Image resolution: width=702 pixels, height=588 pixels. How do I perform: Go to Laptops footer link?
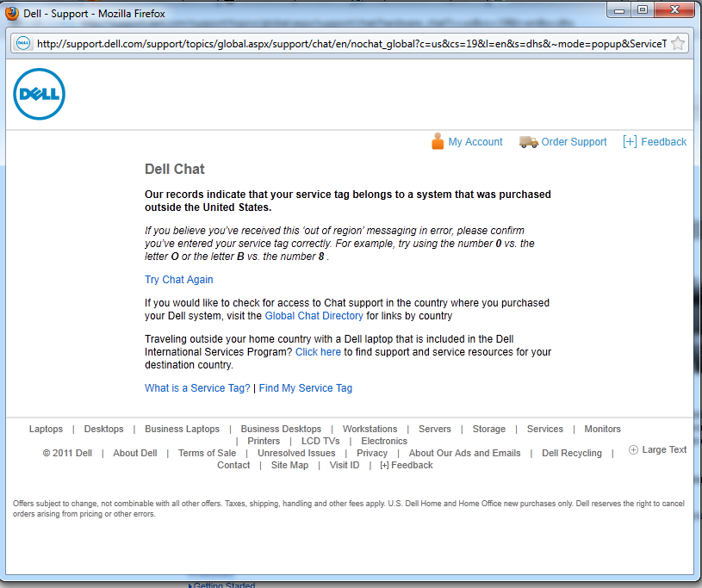(46, 429)
